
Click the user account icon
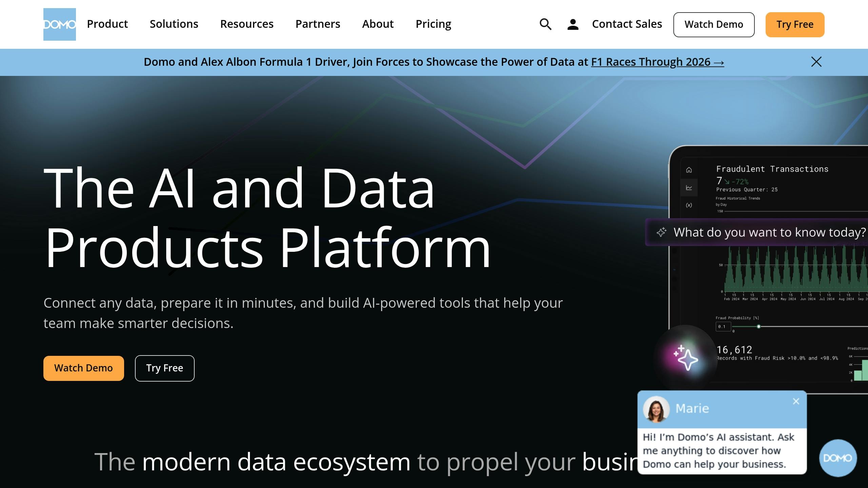573,24
